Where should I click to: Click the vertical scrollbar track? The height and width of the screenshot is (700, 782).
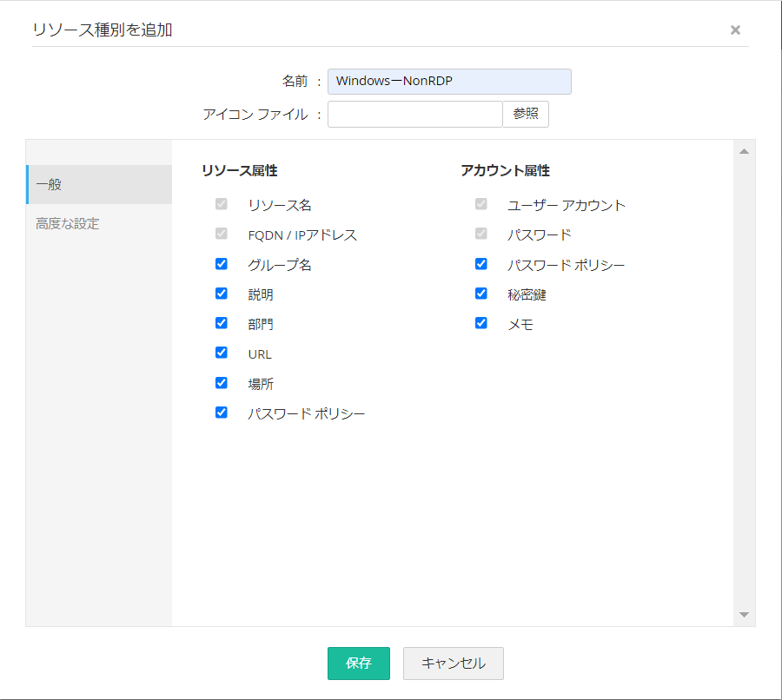point(744,382)
